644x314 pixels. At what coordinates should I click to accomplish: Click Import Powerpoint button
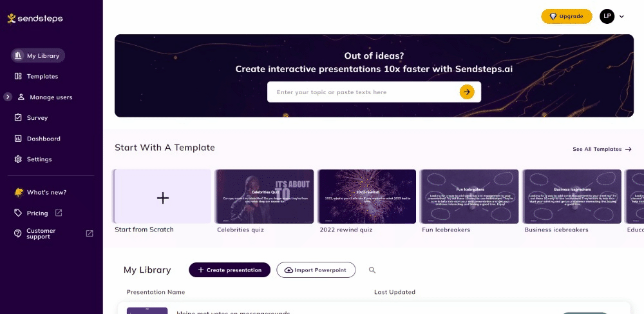pyautogui.click(x=316, y=270)
